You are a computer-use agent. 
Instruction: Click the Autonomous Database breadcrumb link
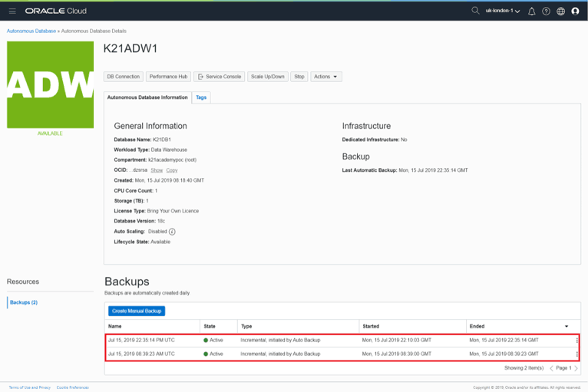[x=31, y=31]
